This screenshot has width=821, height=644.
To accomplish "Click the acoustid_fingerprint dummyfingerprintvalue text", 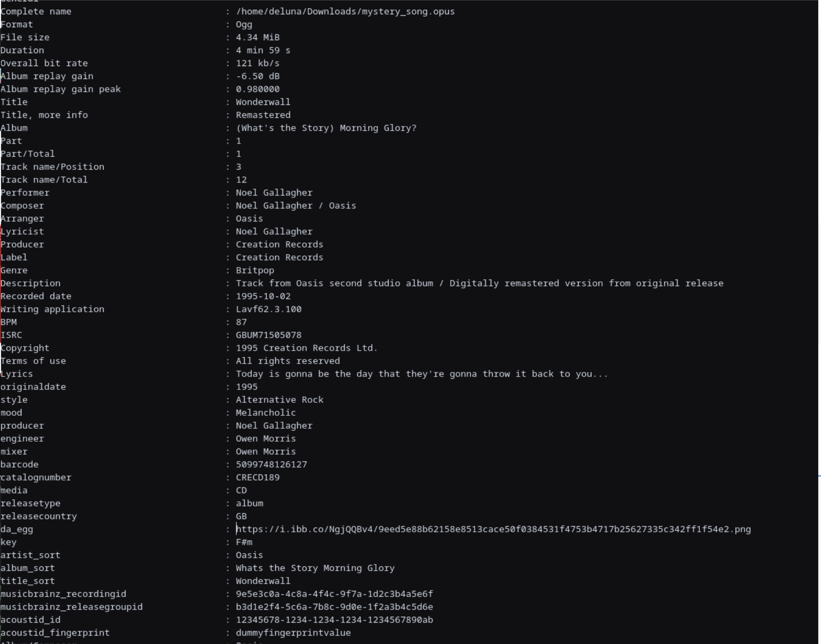I will pos(293,633).
